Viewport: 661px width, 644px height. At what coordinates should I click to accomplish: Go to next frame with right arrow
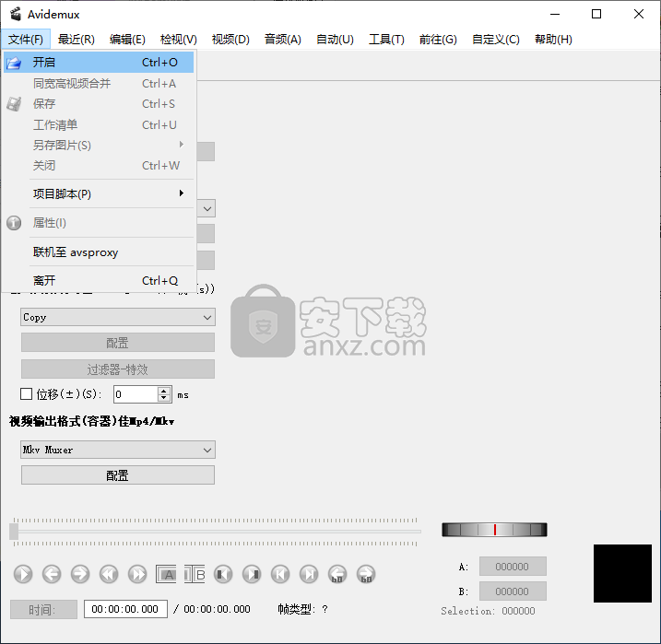tap(80, 574)
